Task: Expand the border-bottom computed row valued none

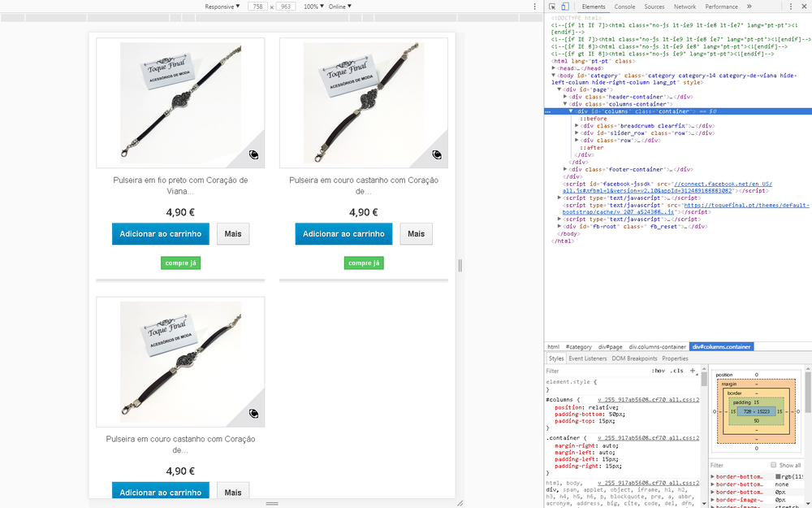Action: (713, 484)
